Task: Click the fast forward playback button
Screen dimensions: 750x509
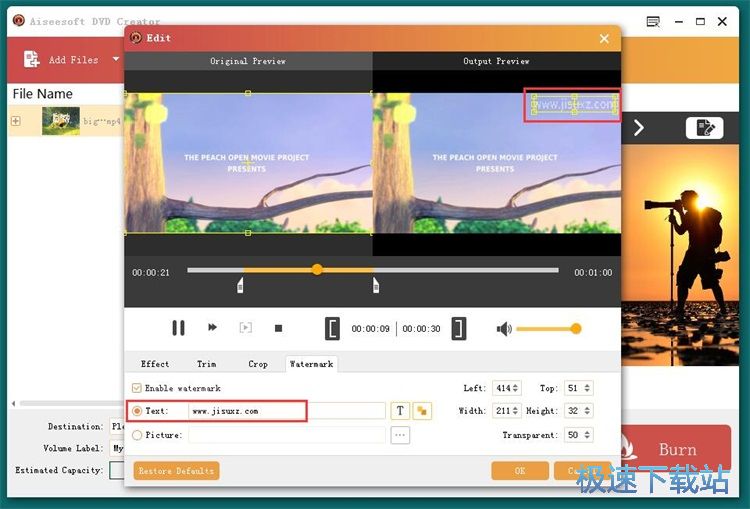Action: tap(212, 328)
